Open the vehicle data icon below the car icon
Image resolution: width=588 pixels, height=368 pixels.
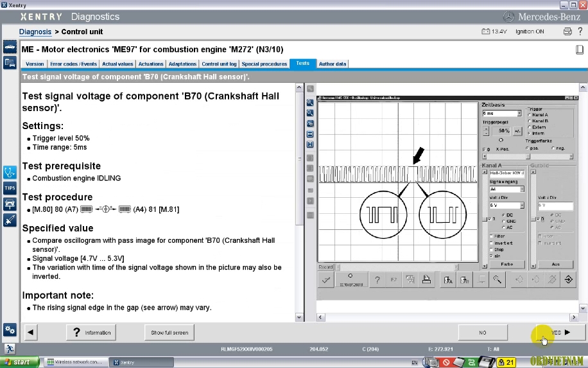click(x=10, y=63)
